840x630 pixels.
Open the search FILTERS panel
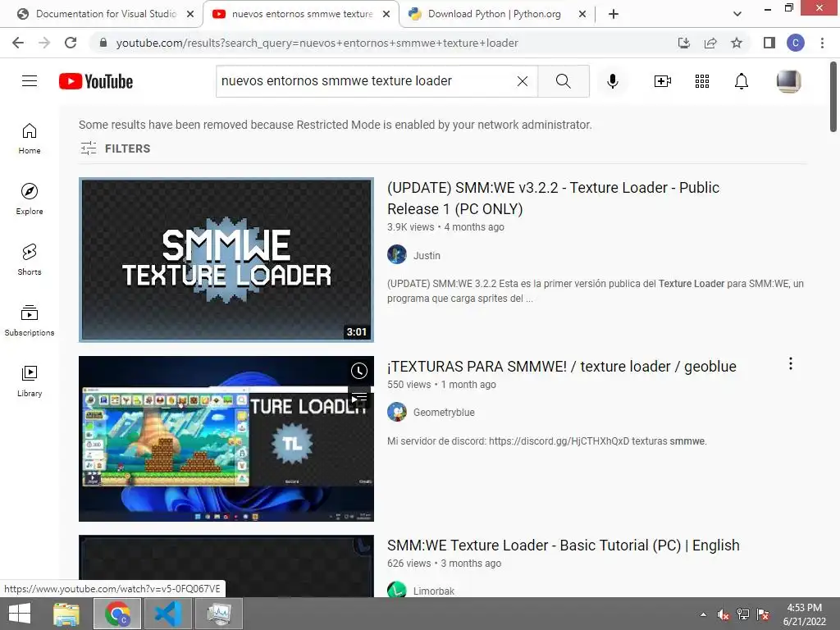(x=115, y=148)
